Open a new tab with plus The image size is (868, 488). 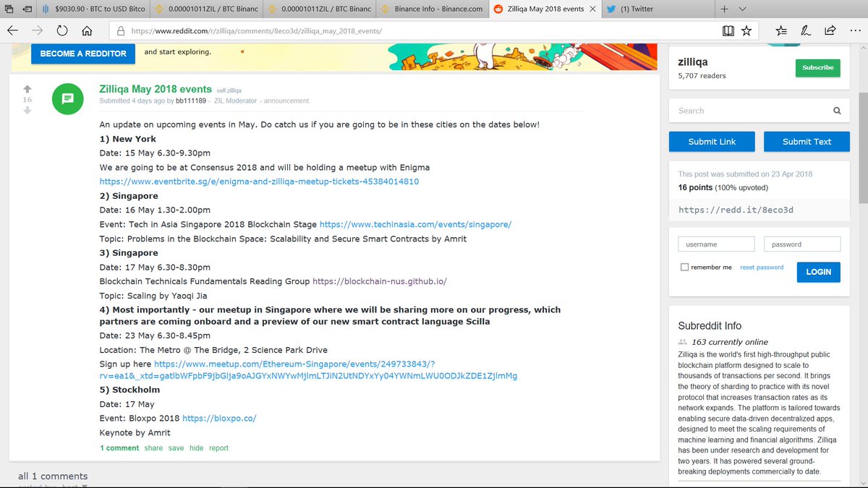725,9
